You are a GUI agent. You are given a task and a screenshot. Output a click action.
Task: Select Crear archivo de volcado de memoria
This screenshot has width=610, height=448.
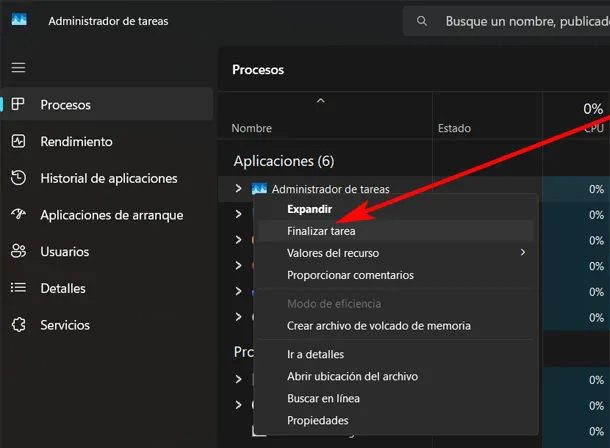[x=378, y=326]
